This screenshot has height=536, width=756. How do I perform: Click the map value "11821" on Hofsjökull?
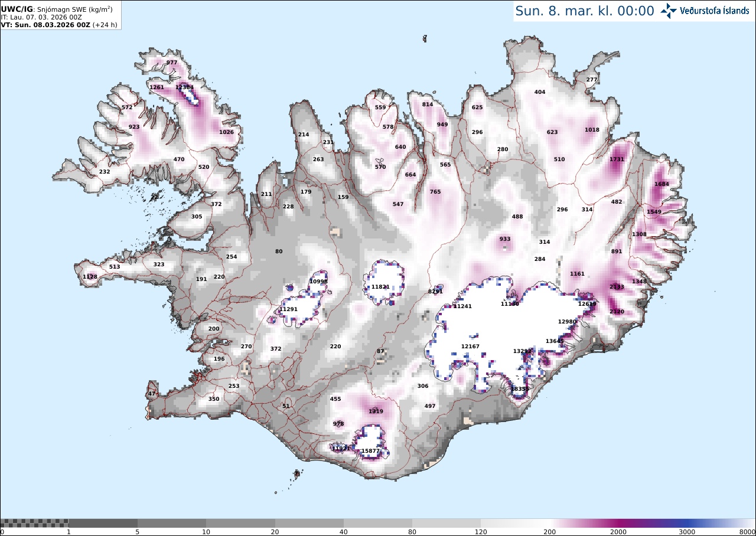380,287
